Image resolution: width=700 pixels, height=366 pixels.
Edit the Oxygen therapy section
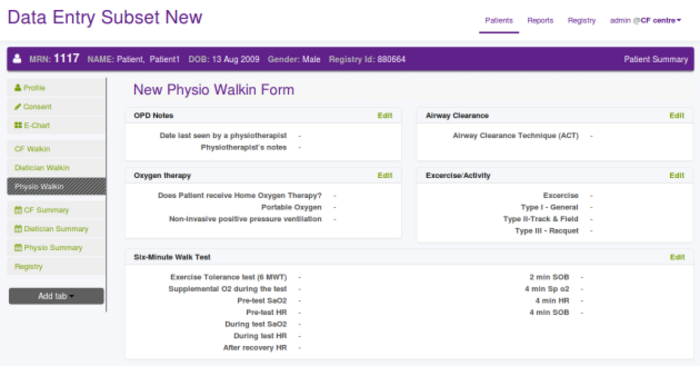tap(385, 175)
